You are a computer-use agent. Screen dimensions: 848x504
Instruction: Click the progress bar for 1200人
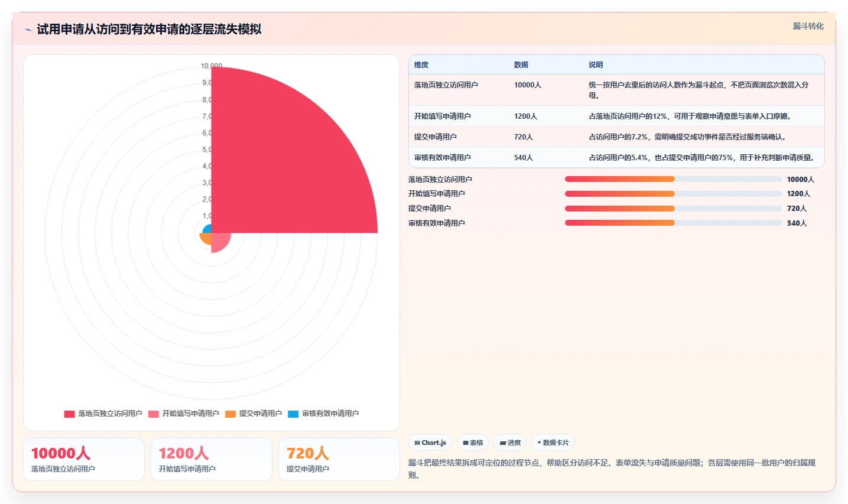(x=673, y=194)
